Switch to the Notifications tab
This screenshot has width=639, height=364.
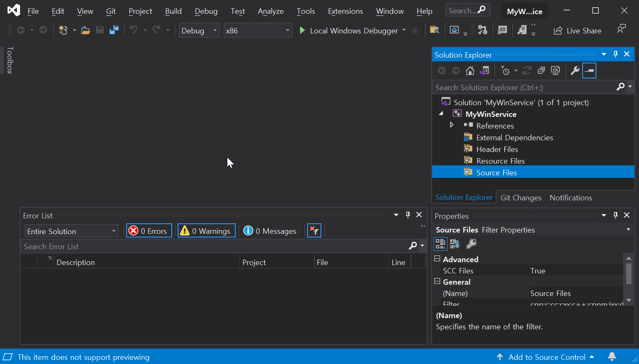pos(571,197)
